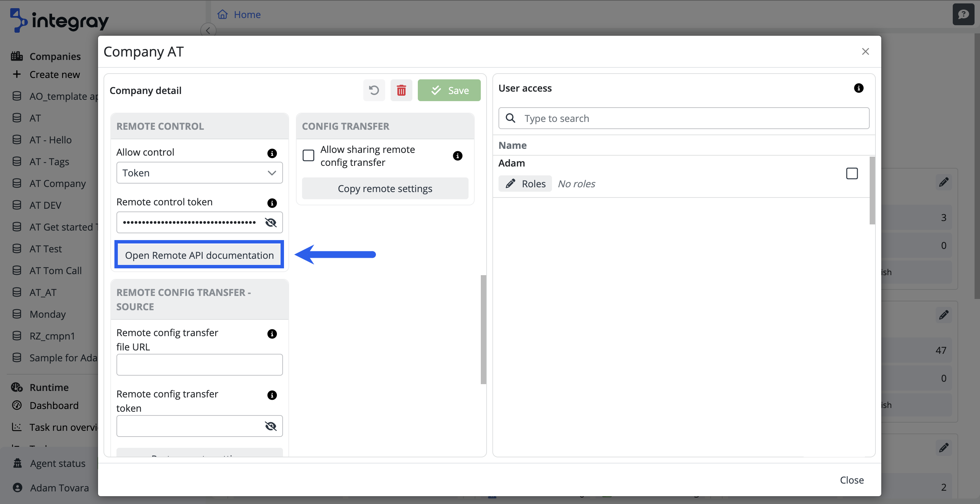
Task: Open Dashboard in the Runtime menu
Action: 54,405
